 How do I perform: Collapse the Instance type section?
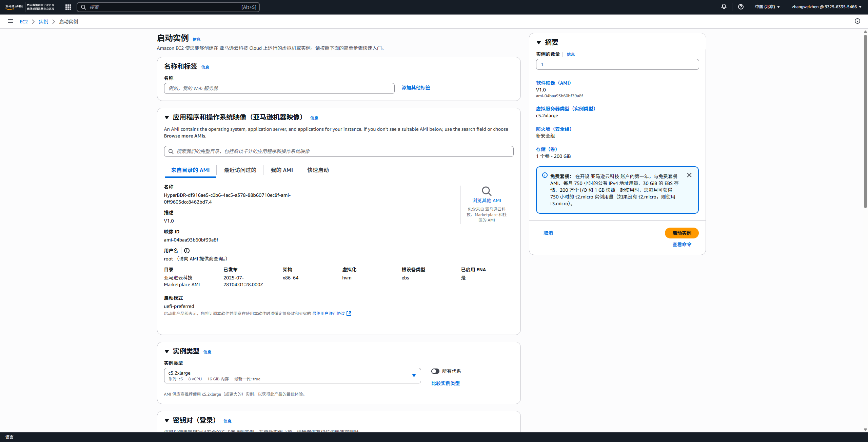pyautogui.click(x=167, y=352)
